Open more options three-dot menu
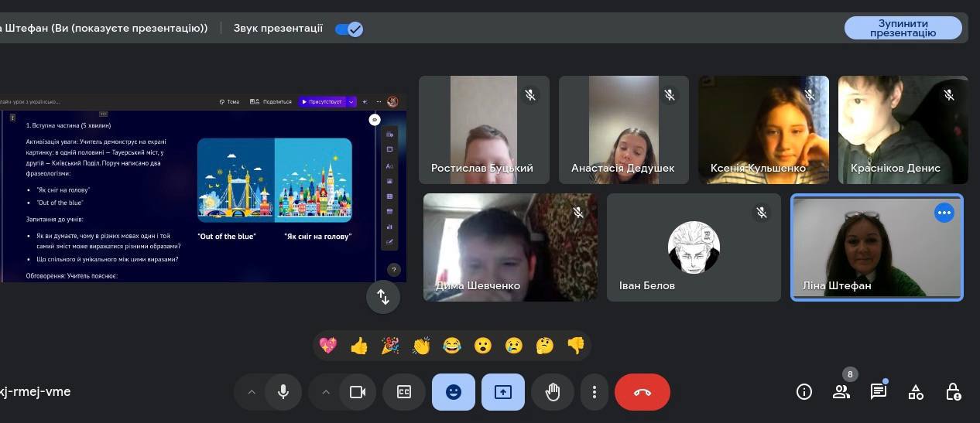980x423 pixels. [x=594, y=392]
